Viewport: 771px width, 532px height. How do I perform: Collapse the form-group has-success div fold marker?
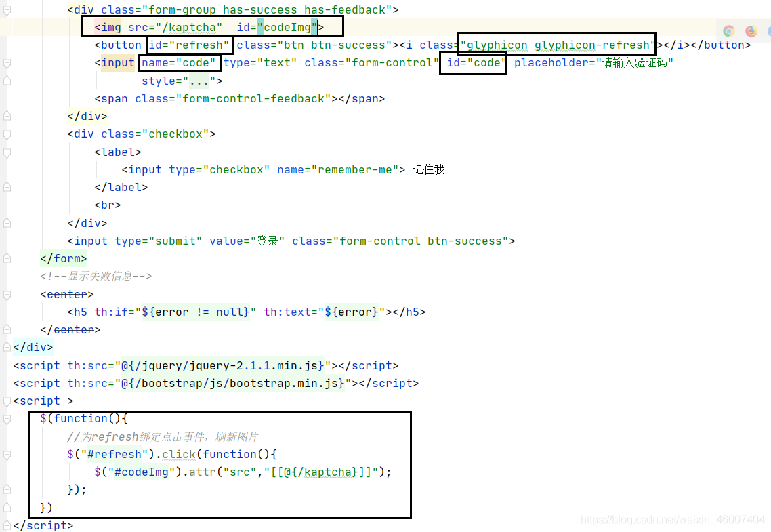click(x=7, y=10)
